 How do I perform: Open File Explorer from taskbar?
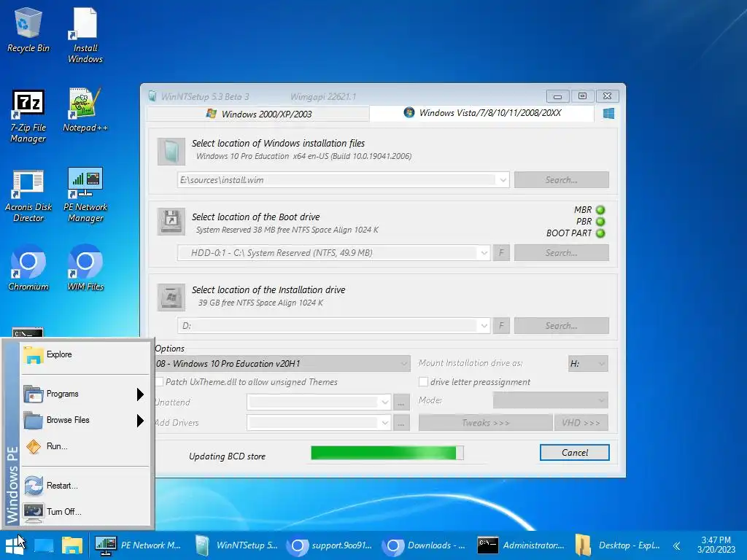click(72, 545)
